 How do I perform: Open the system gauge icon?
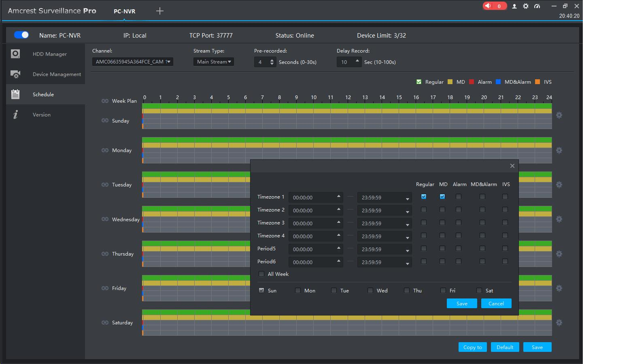click(x=537, y=6)
